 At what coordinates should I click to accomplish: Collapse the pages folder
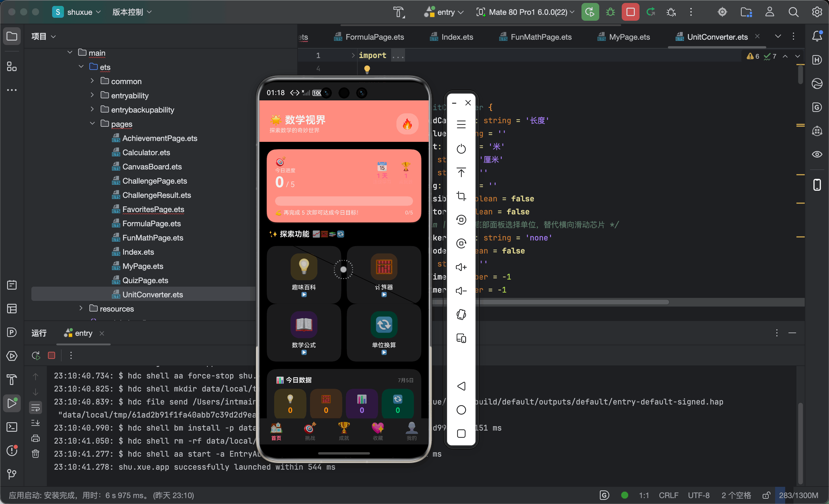[x=92, y=123]
